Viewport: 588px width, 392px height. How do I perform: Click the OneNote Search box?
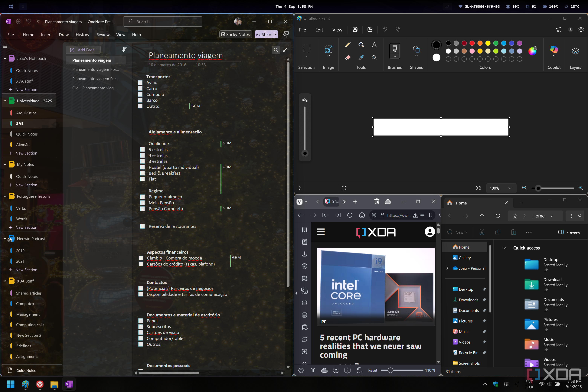(x=162, y=21)
